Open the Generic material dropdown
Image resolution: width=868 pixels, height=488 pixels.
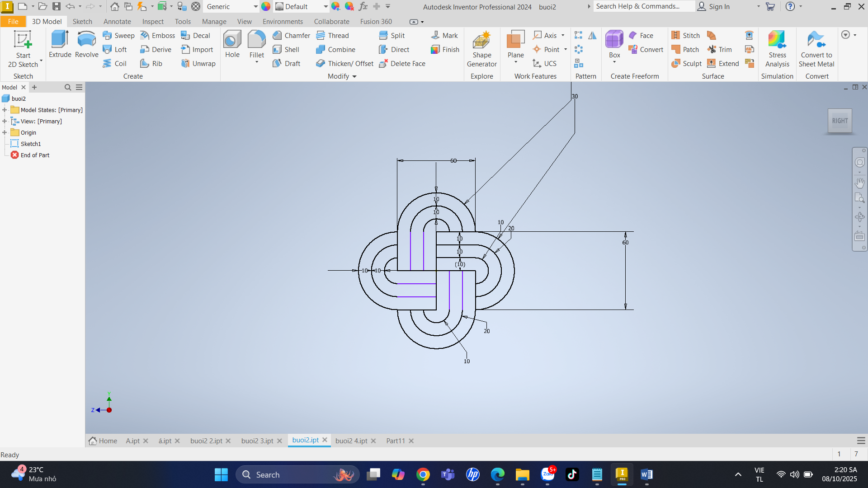pos(255,6)
